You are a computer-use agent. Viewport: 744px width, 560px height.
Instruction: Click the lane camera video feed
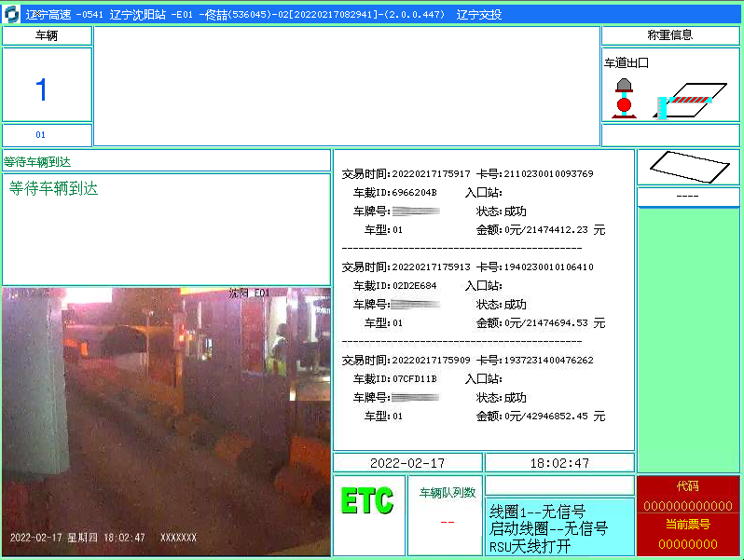(166, 421)
